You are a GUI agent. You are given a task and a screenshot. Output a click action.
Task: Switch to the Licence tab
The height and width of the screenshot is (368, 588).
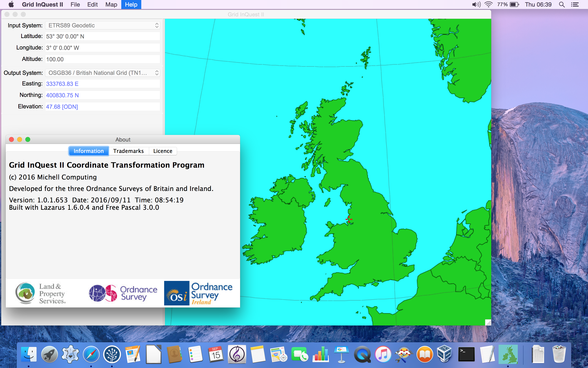(x=163, y=151)
